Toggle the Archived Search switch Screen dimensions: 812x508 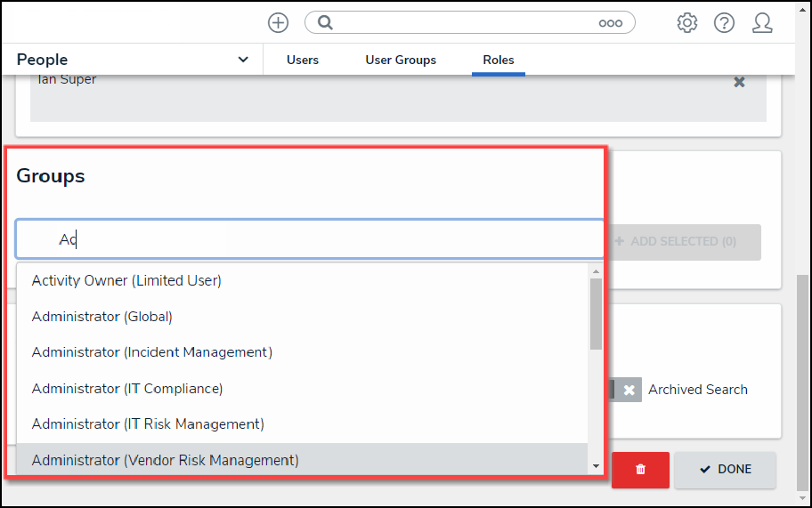(626, 390)
